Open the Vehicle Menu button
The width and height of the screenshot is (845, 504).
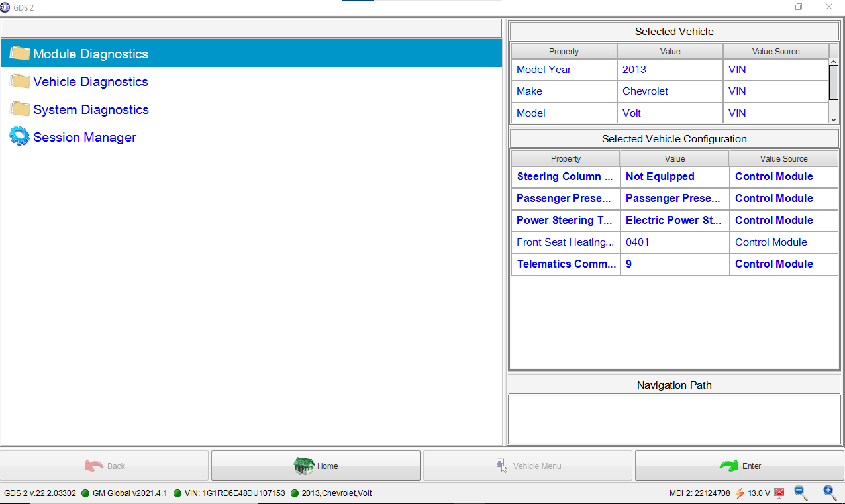click(x=528, y=466)
